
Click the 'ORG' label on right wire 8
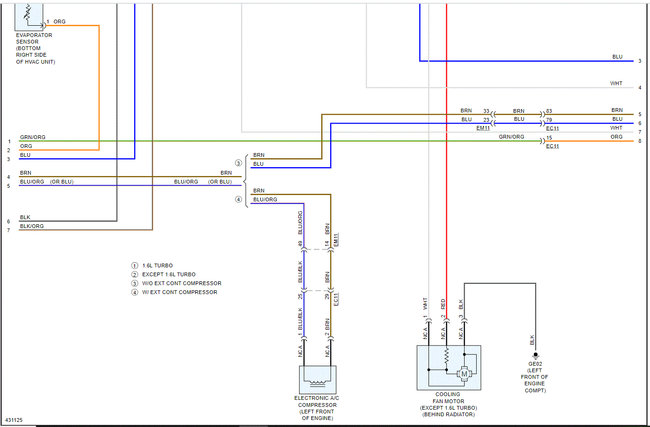(x=617, y=137)
